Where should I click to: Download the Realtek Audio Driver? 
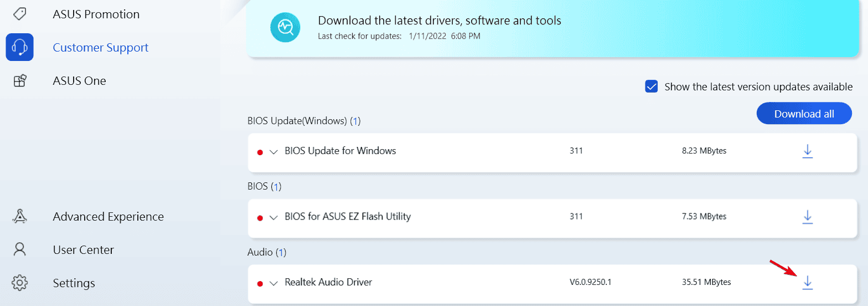click(x=807, y=283)
